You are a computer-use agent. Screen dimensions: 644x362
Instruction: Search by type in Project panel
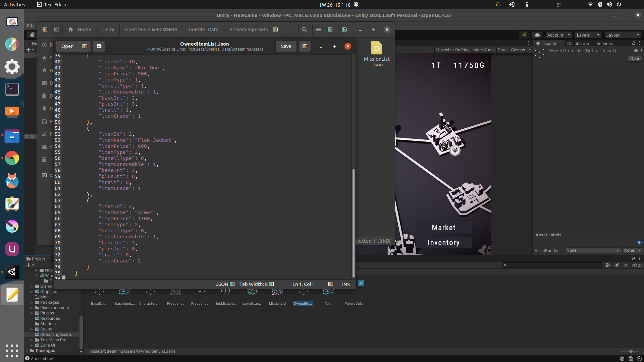[608, 265]
